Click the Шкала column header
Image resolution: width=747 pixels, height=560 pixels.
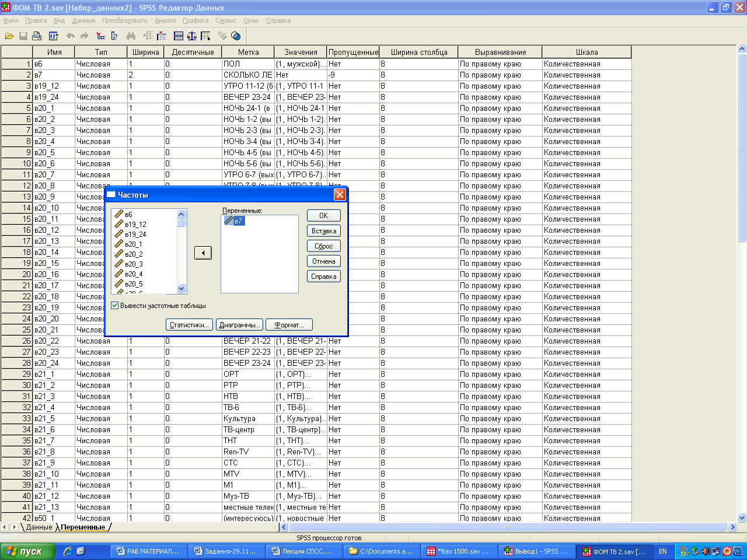point(587,52)
